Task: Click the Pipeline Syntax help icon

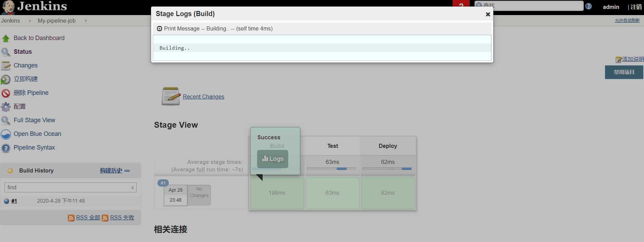Action: pyautogui.click(x=6, y=148)
